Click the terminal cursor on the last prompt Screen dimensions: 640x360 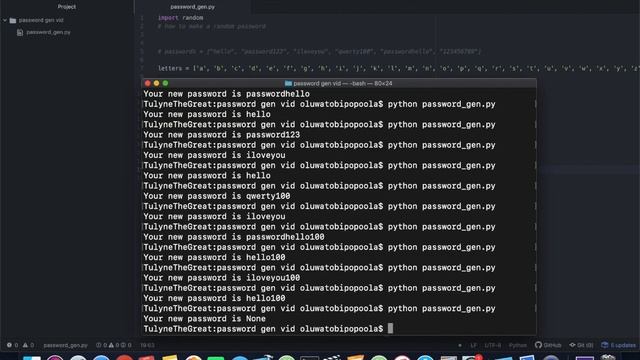click(x=390, y=328)
